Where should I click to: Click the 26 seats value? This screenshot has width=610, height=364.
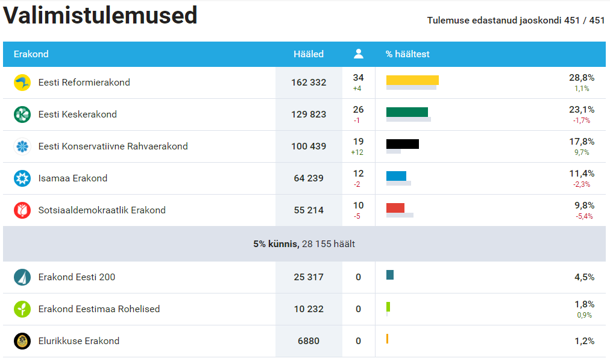point(358,110)
